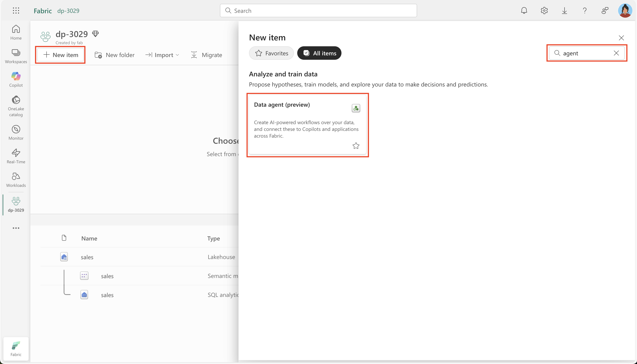
Task: Click the sales Semantic model icon
Action: [x=84, y=276]
